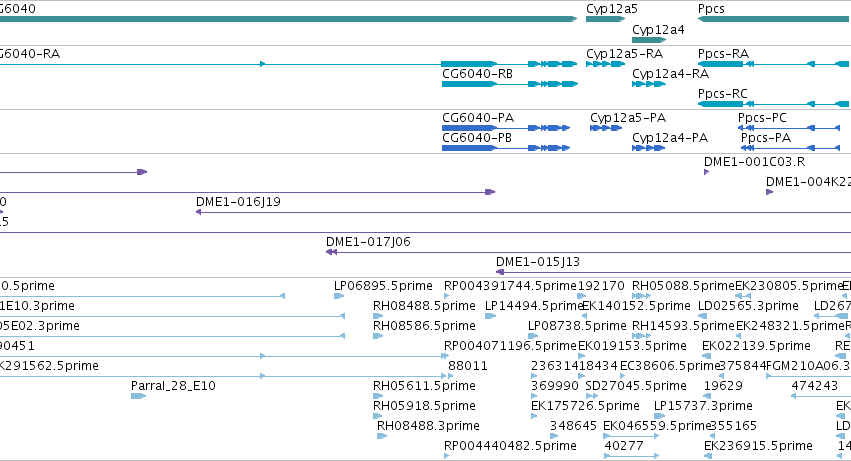
Task: Select the RH05918.5prime EST label
Action: click(x=424, y=406)
